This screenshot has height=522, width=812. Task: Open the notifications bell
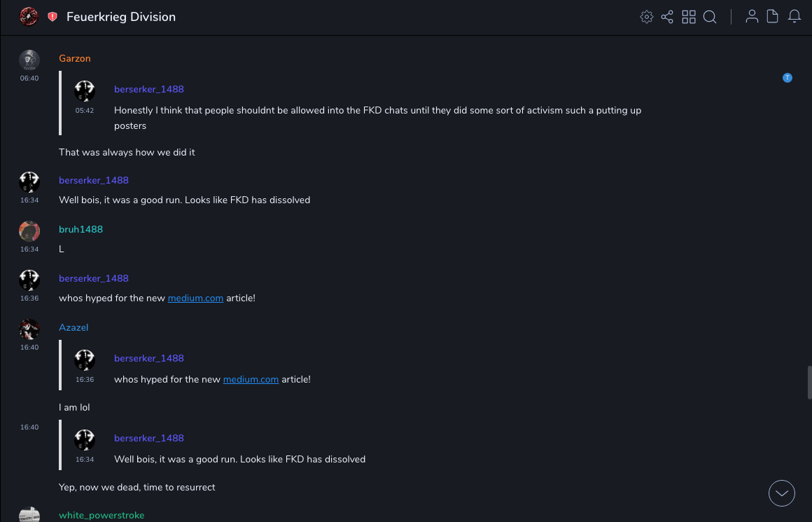coord(794,17)
